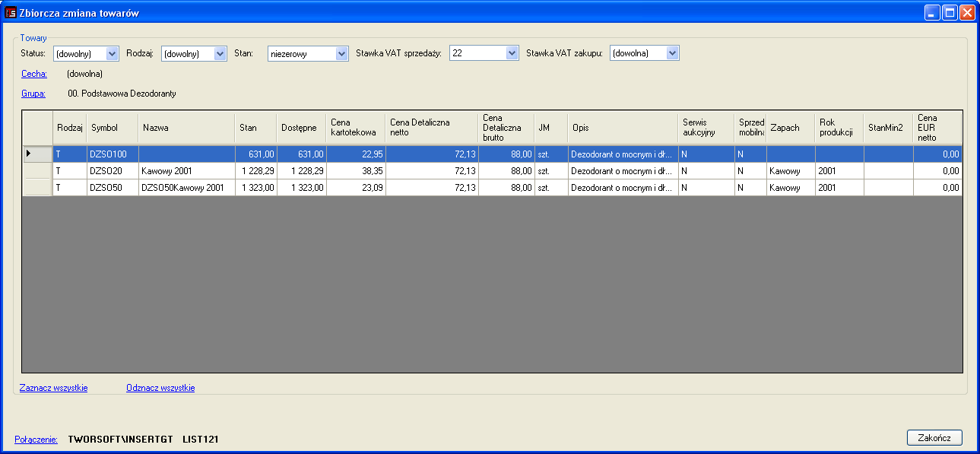
Task: Click the application icon in the title bar
Action: pyautogui.click(x=11, y=13)
